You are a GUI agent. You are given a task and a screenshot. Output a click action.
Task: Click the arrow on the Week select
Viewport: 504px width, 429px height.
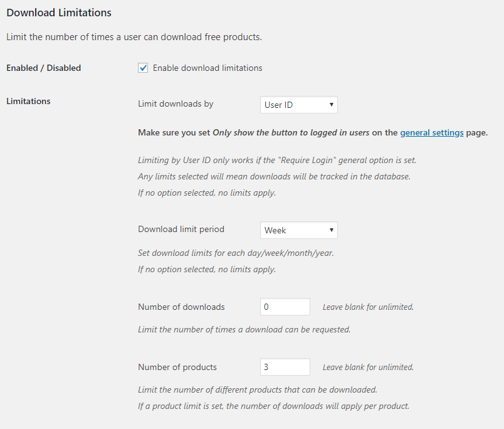click(331, 230)
